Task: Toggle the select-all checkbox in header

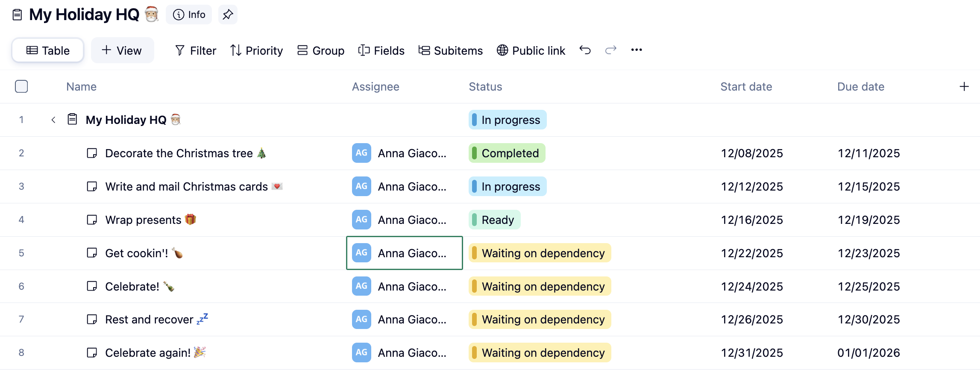Action: 21,86
